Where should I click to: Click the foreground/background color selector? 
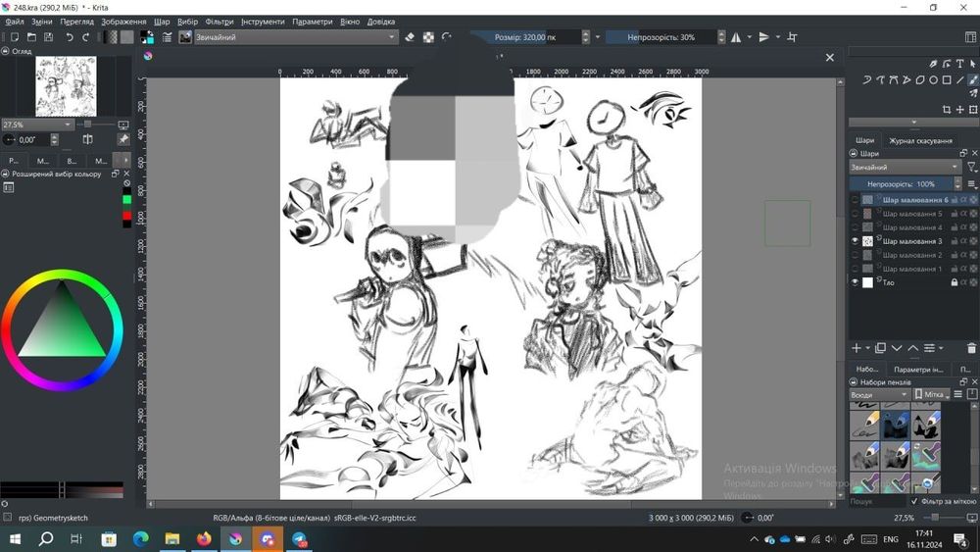(x=147, y=37)
